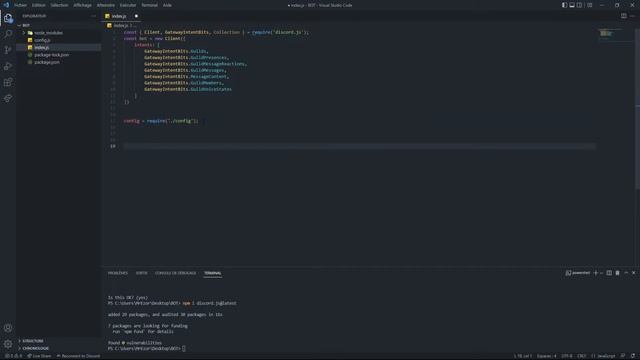Change language mode JavaScript
Image resolution: width=640 pixels, height=360 pixels.
pyautogui.click(x=603, y=356)
